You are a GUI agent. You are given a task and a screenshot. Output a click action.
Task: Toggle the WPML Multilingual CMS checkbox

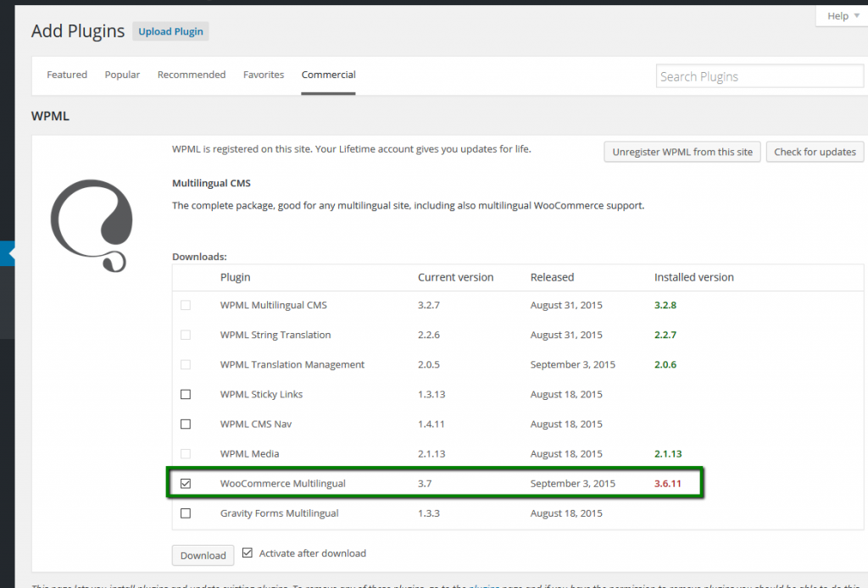[186, 305]
